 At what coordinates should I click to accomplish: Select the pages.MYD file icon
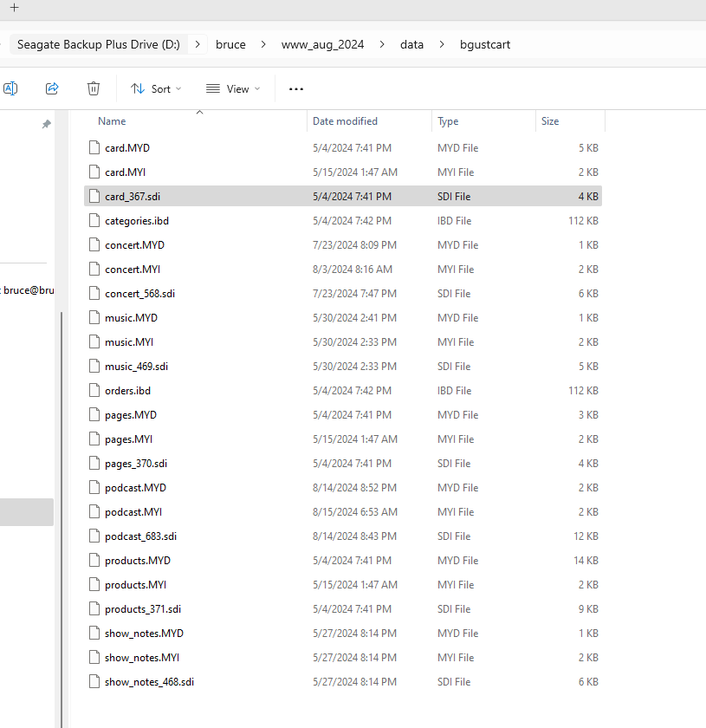[x=94, y=414]
